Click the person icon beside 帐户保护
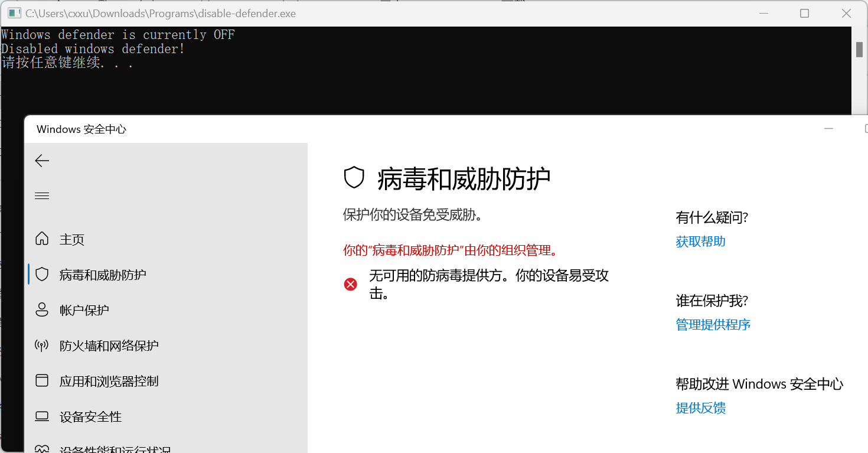Image resolution: width=868 pixels, height=453 pixels. [x=42, y=310]
